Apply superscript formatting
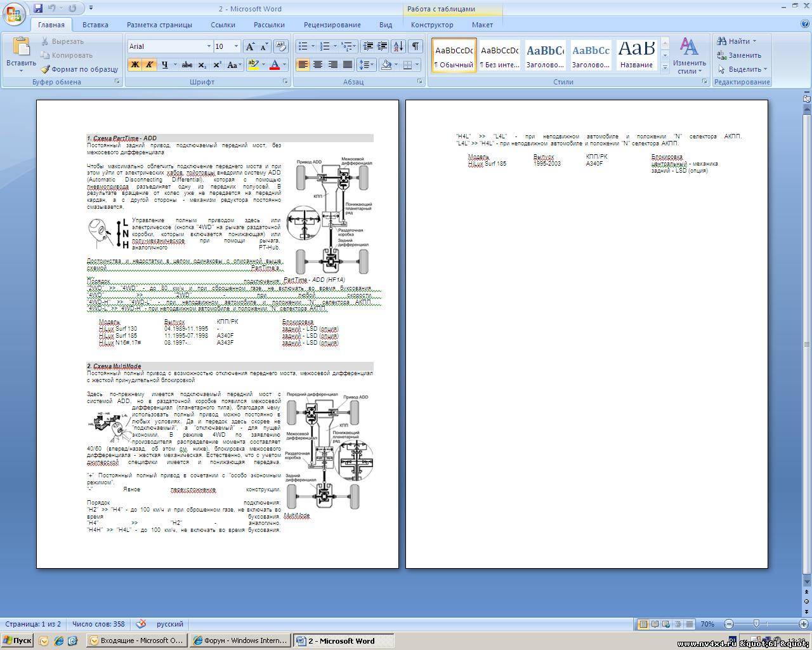The image size is (812, 650). click(217, 65)
